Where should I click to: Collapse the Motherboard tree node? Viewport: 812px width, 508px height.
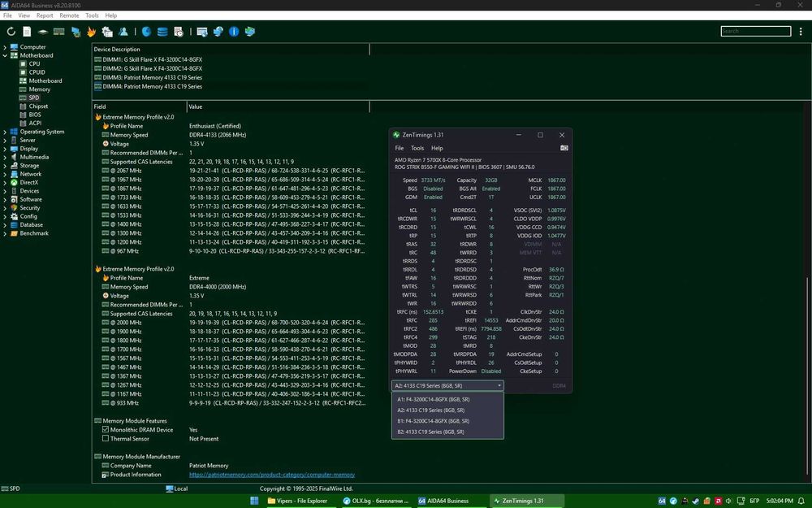click(x=5, y=55)
